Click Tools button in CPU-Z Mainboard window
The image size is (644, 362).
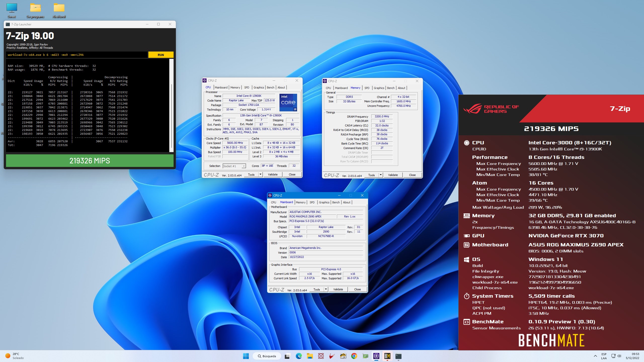click(x=316, y=289)
